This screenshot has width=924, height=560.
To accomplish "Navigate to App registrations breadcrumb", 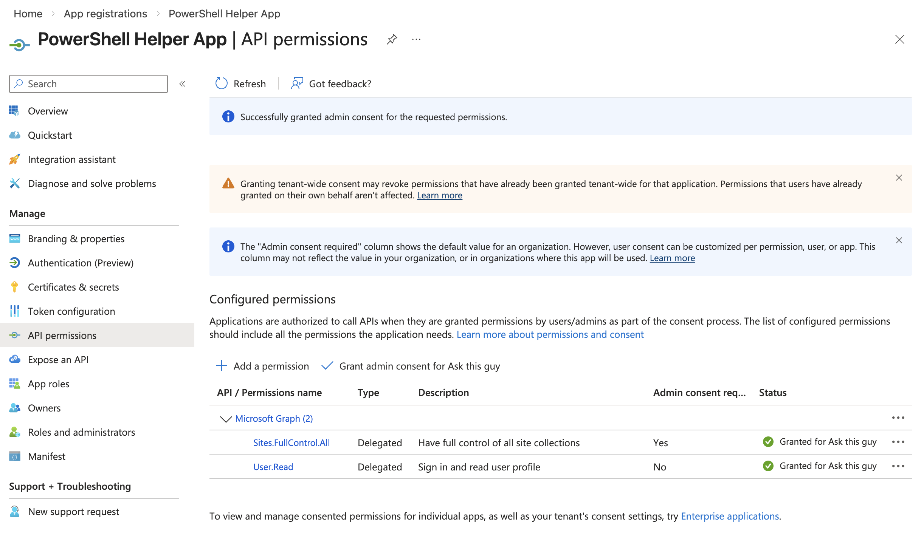I will tap(105, 14).
